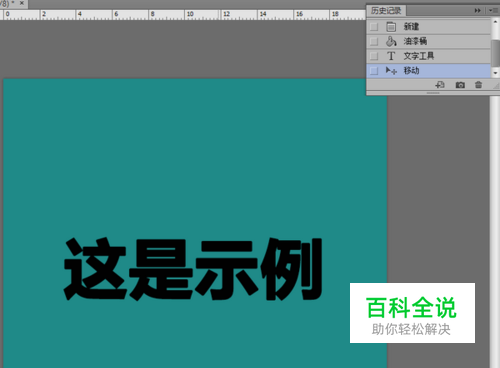This screenshot has height=368, width=500.
Task: Close the document tab with the x
Action: click(x=22, y=3)
